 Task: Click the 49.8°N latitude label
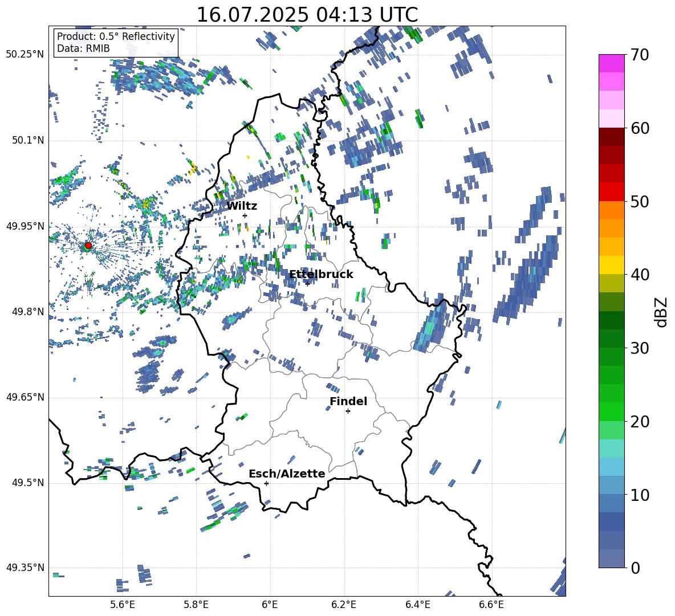tap(28, 312)
